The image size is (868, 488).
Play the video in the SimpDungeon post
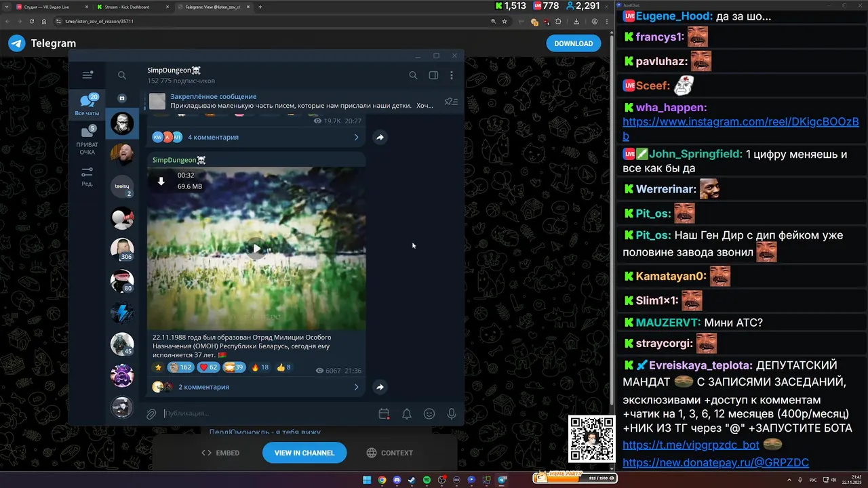[x=256, y=249]
